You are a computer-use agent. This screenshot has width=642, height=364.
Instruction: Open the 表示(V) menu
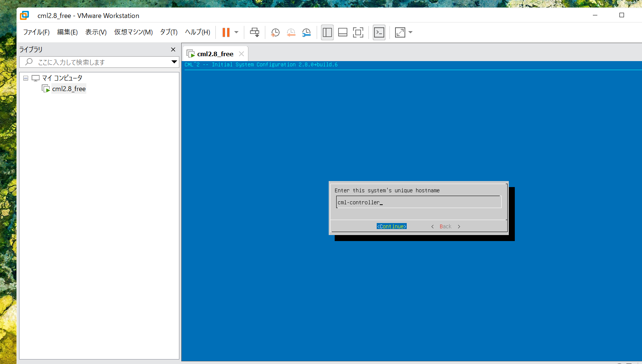tap(96, 32)
